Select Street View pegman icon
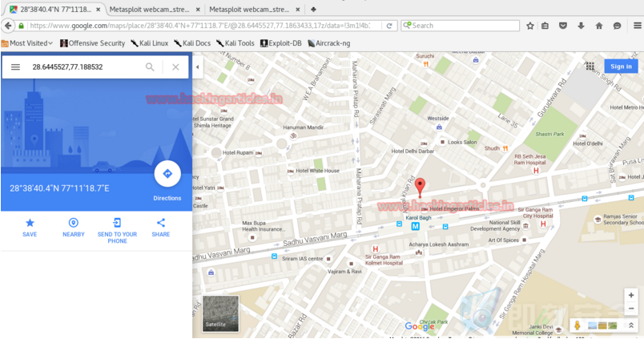644x343 pixels. pos(577,325)
